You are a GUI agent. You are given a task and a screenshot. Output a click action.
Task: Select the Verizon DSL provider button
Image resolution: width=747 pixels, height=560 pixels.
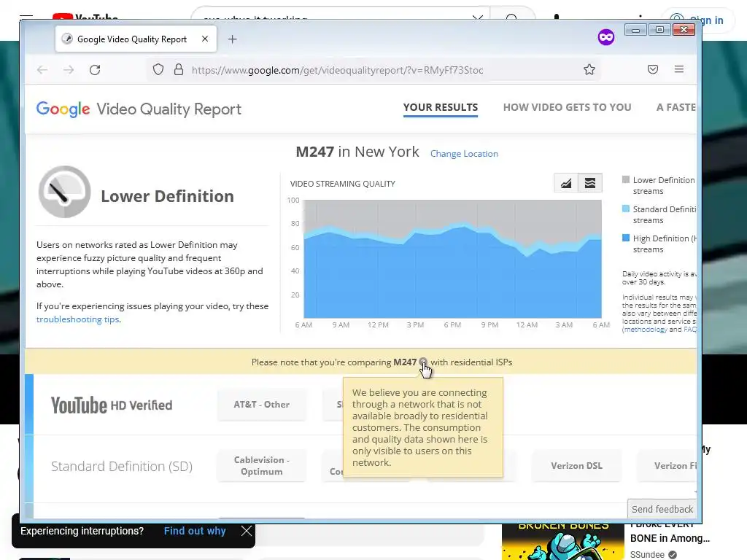(x=576, y=466)
